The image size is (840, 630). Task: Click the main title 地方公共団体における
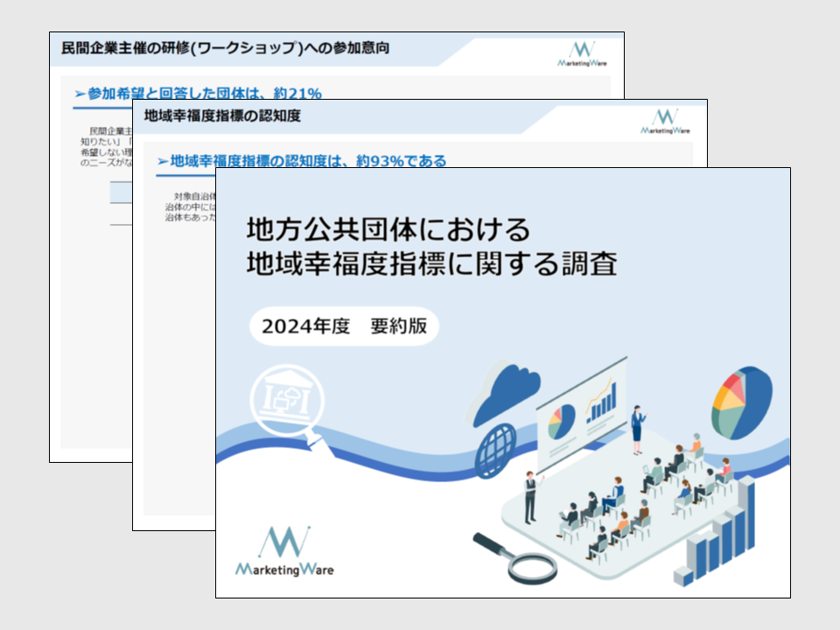[x=388, y=230]
